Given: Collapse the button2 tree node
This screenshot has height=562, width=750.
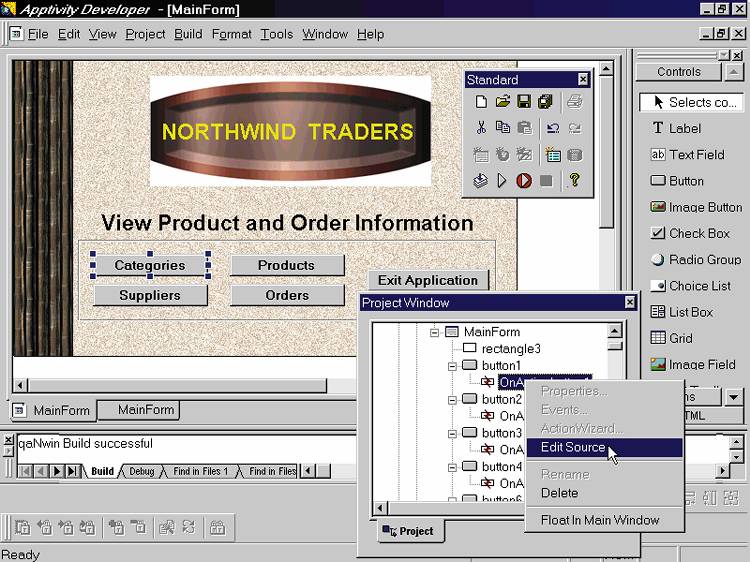Looking at the screenshot, I should tap(452, 400).
